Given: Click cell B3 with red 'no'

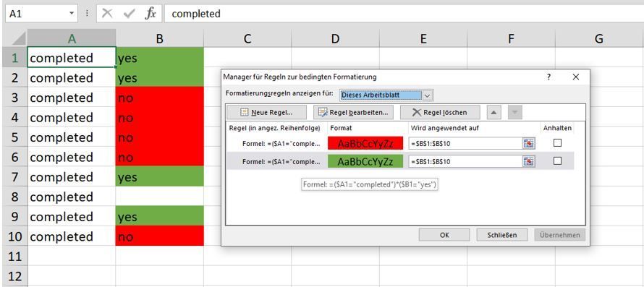Looking at the screenshot, I should click(160, 98).
